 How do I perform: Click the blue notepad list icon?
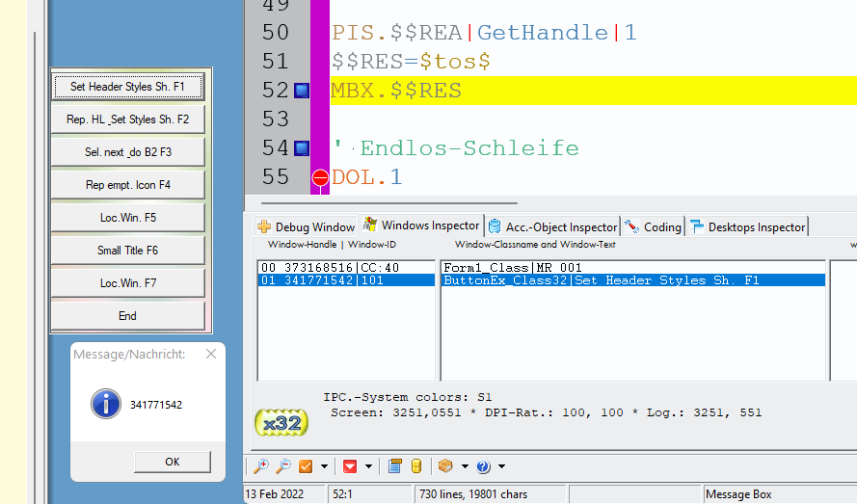395,466
